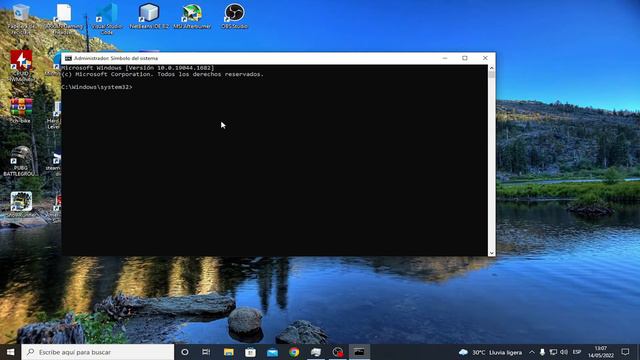The height and width of the screenshot is (360, 640).
Task: Click the taskbar icon right of Chrome
Action: (316, 352)
